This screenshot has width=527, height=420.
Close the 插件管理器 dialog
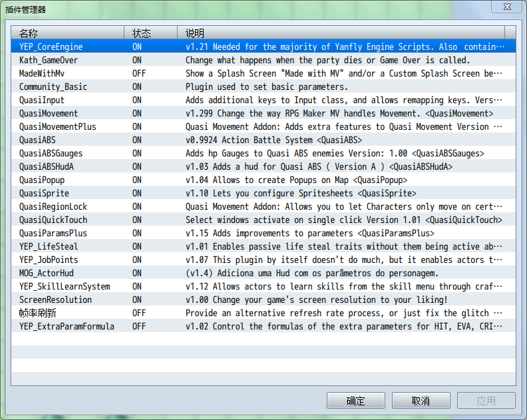point(507,7)
